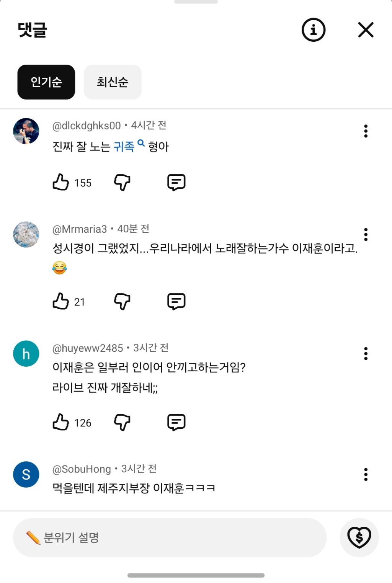Reply to the @huyeww2485 comment
392x583 pixels.
pos(176,422)
